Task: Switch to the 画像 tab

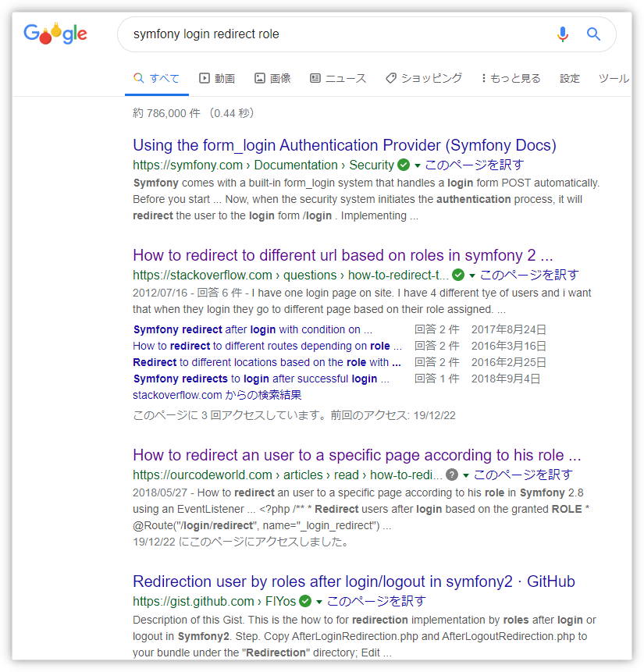Action: pos(272,78)
